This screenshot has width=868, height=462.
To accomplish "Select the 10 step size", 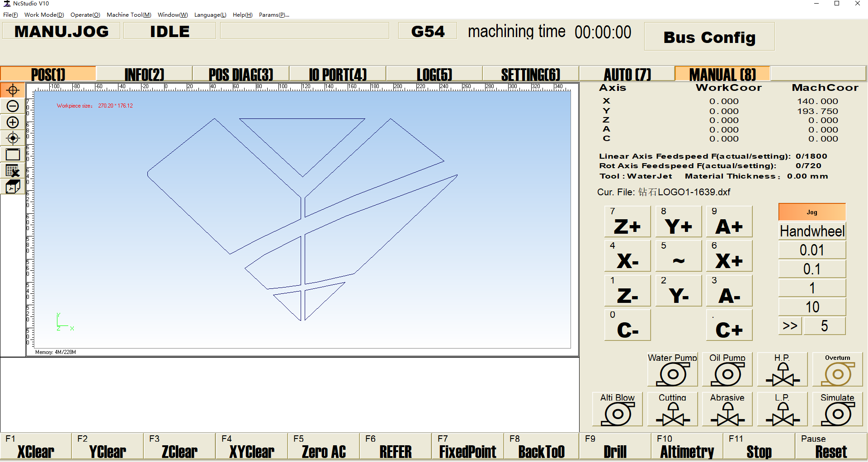I will pos(812,307).
